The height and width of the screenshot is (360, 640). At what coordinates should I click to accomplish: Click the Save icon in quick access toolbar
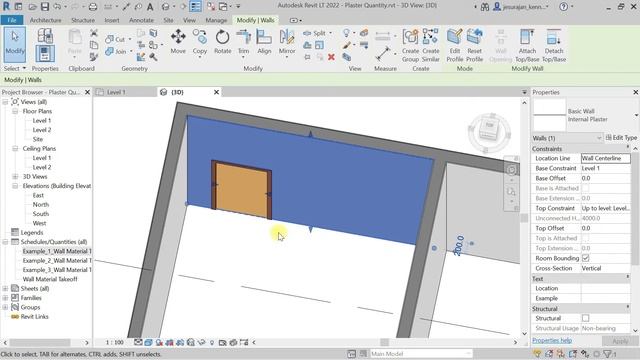pos(44,7)
